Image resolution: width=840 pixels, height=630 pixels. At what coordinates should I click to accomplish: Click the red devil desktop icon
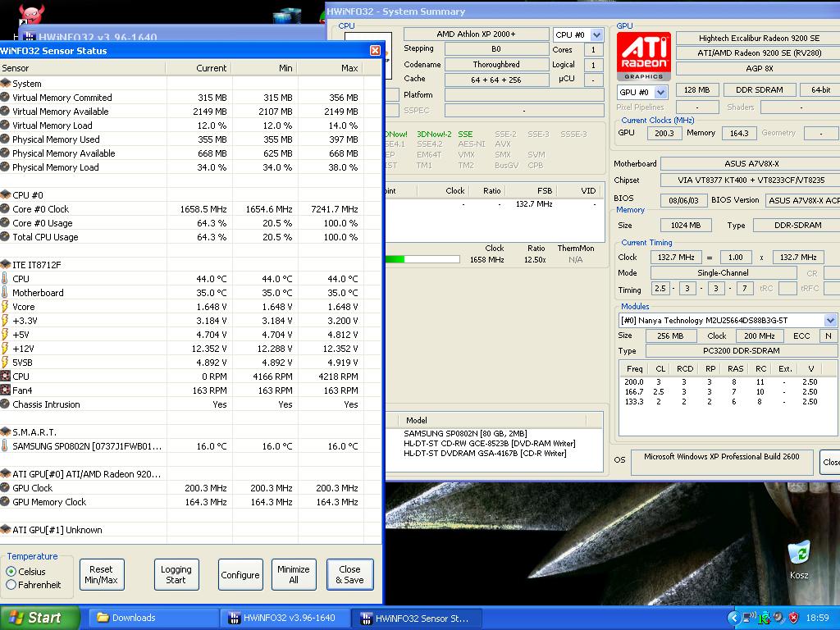(30, 13)
